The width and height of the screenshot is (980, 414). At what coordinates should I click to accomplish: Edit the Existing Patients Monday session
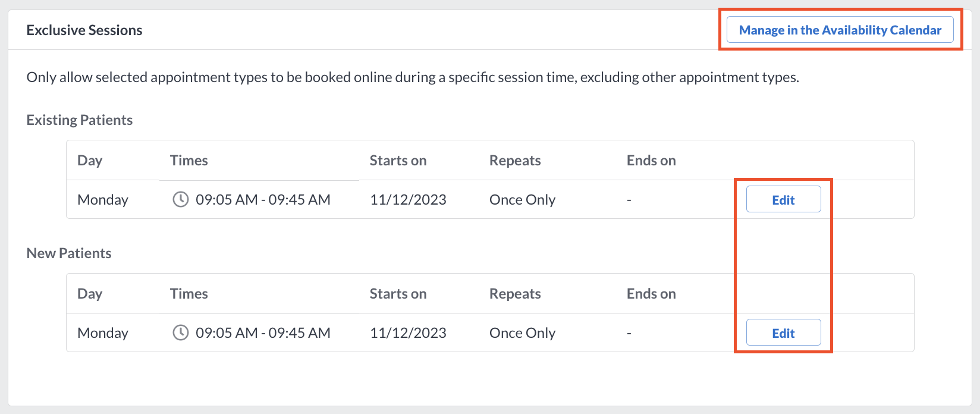tap(783, 199)
